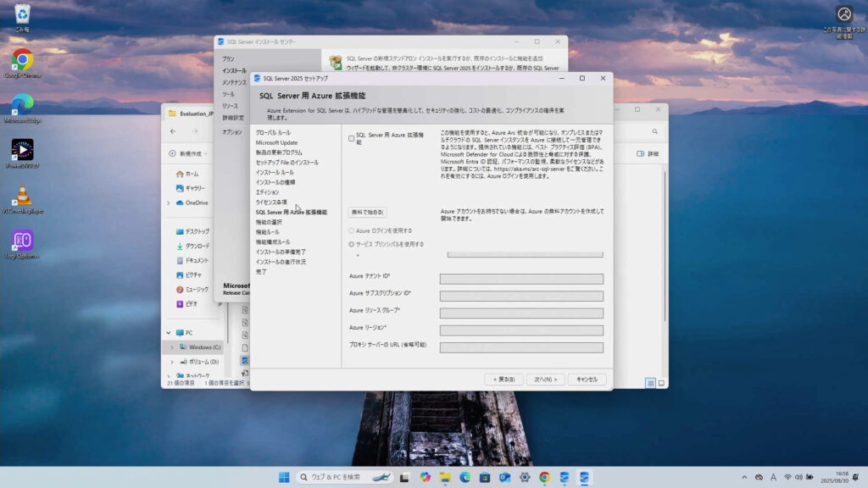This screenshot has height=488, width=868.
Task: Open デスクトップ folder in Explorer sidebar
Action: coord(192,231)
